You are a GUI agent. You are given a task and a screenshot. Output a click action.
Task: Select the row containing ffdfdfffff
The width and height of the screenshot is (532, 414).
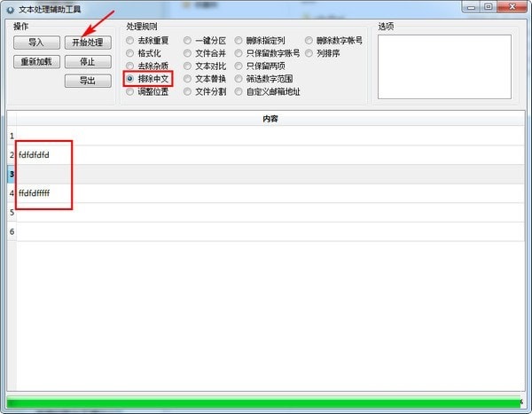[x=270, y=193]
